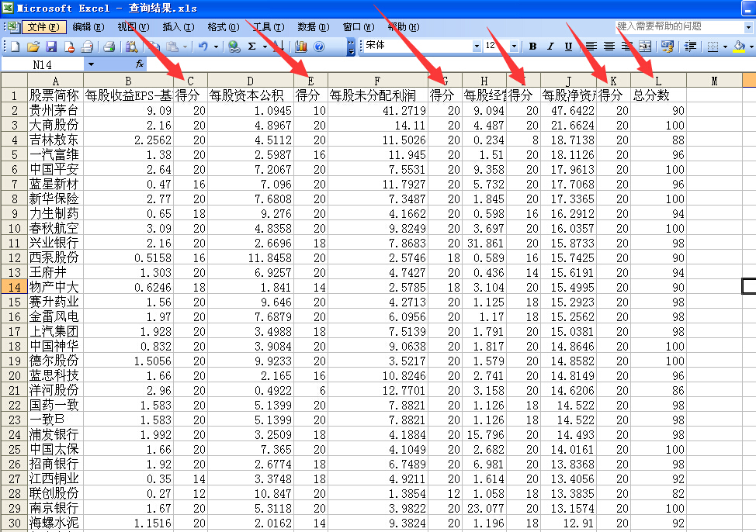Click the Fill Color paint bucket
This screenshot has width=756, height=532.
pos(738,47)
